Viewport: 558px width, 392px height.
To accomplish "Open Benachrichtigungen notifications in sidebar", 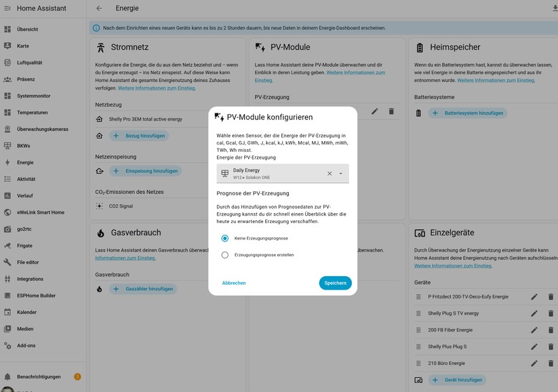I will coord(39,376).
